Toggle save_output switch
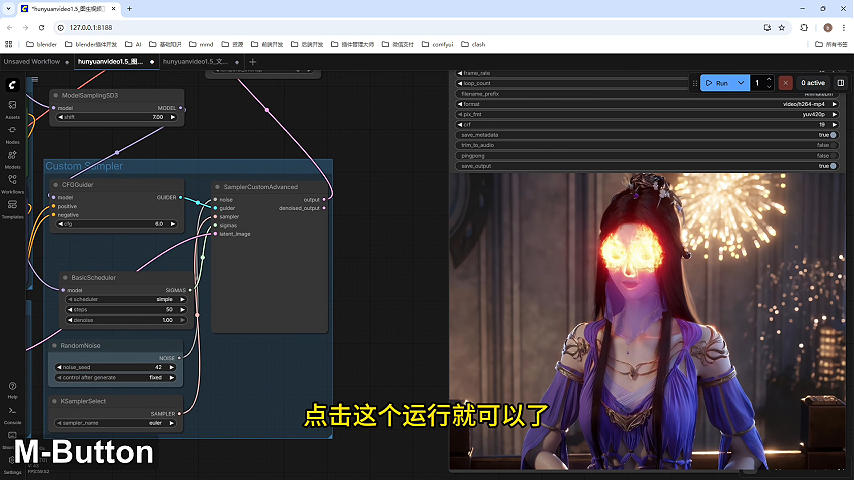Viewport: 854px width, 480px height. click(x=833, y=166)
